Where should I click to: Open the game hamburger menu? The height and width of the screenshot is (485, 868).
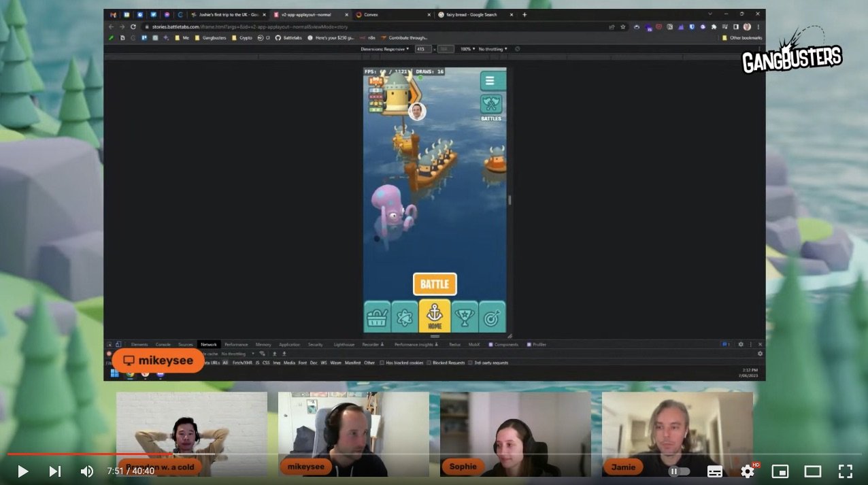493,80
